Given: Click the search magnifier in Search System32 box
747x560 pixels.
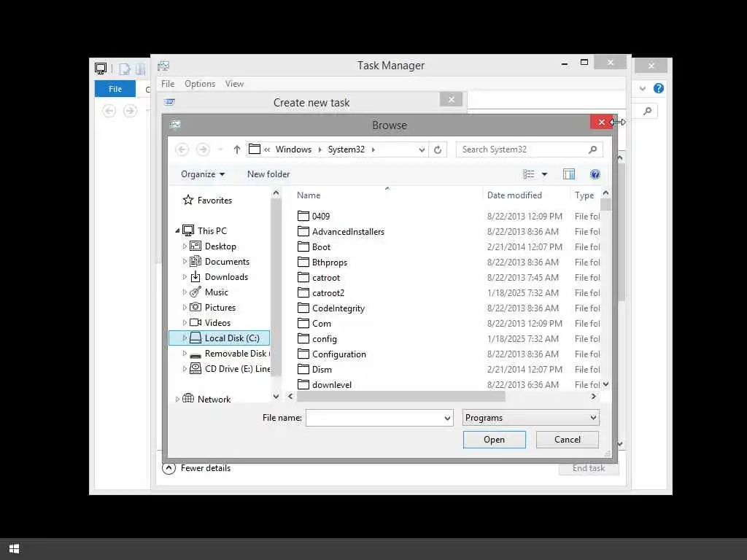Looking at the screenshot, I should click(x=592, y=149).
